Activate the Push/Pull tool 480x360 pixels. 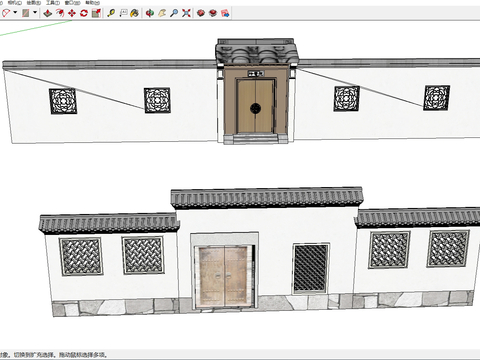[48, 13]
